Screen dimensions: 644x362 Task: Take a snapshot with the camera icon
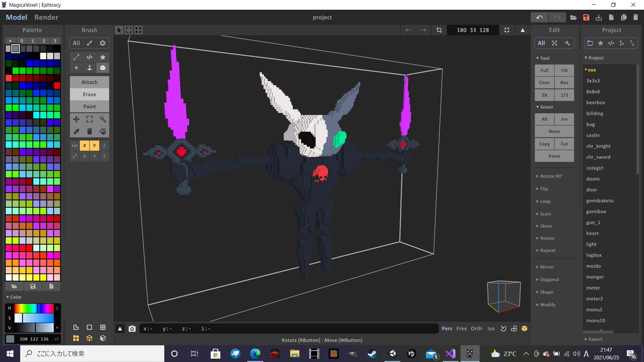(x=132, y=329)
